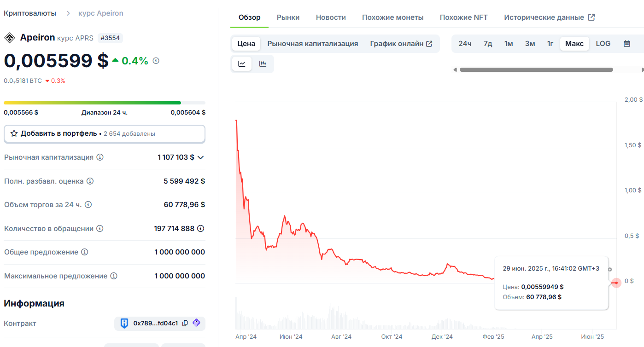644x347 pixels.
Task: Click the Apeiron coin logo icon
Action: (x=9, y=38)
